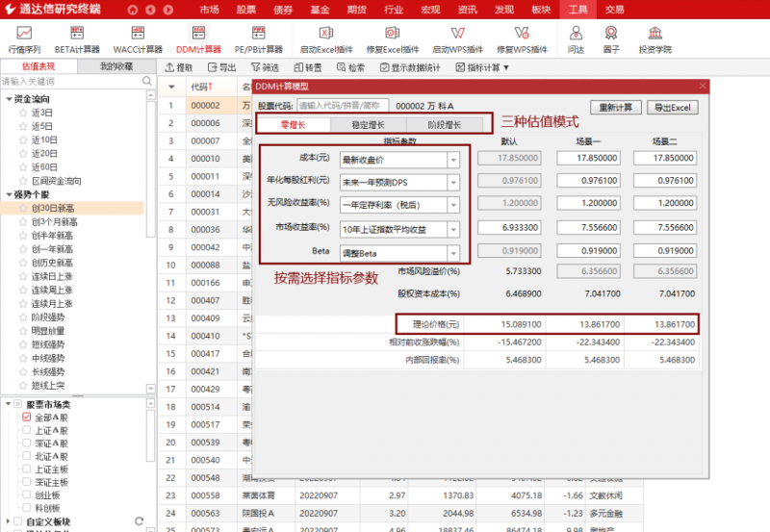Open the 问达 assistant icon
The image size is (770, 532).
pyautogui.click(x=576, y=39)
